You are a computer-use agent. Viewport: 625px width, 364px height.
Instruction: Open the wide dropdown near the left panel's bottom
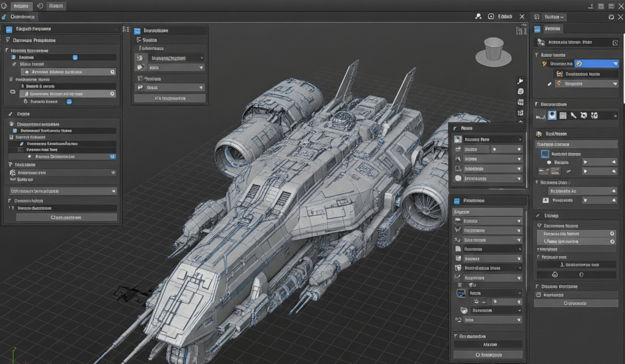tap(63, 191)
